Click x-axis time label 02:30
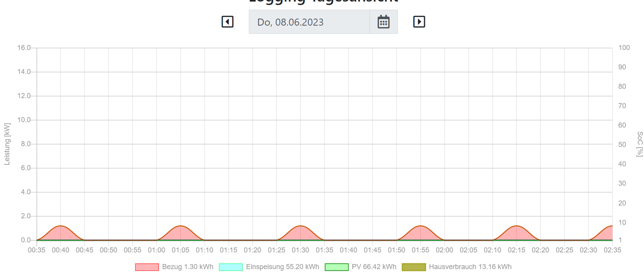644x278 pixels. pyautogui.click(x=588, y=250)
